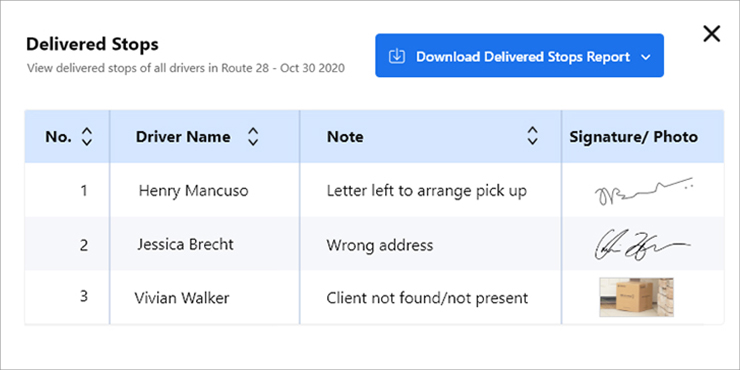The width and height of the screenshot is (740, 370).
Task: Click the Delivered Stops heading
Action: pos(92,44)
